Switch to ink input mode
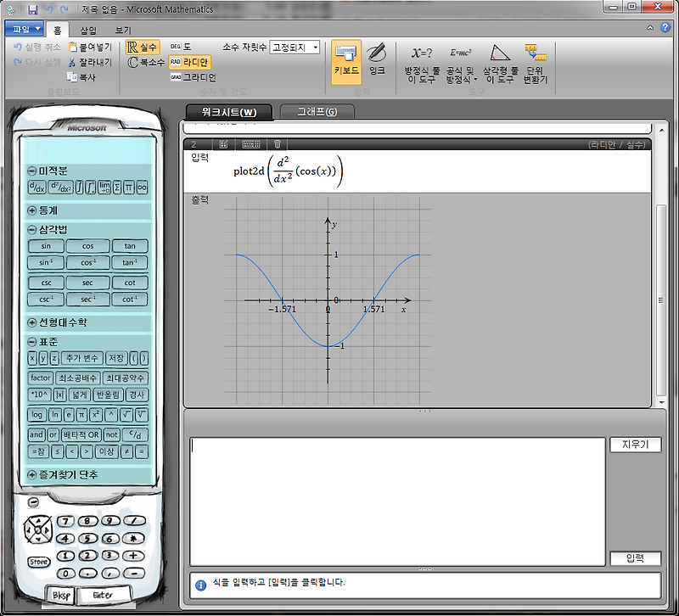Screen dimensions: 679x616 tap(378, 61)
